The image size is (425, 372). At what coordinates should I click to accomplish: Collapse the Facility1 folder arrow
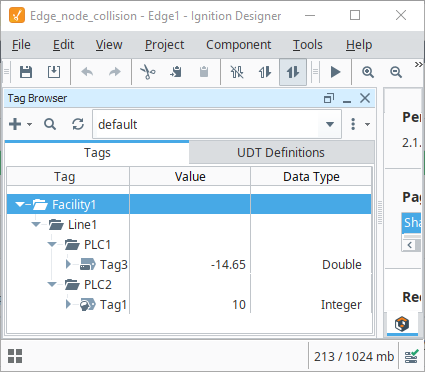click(x=20, y=204)
